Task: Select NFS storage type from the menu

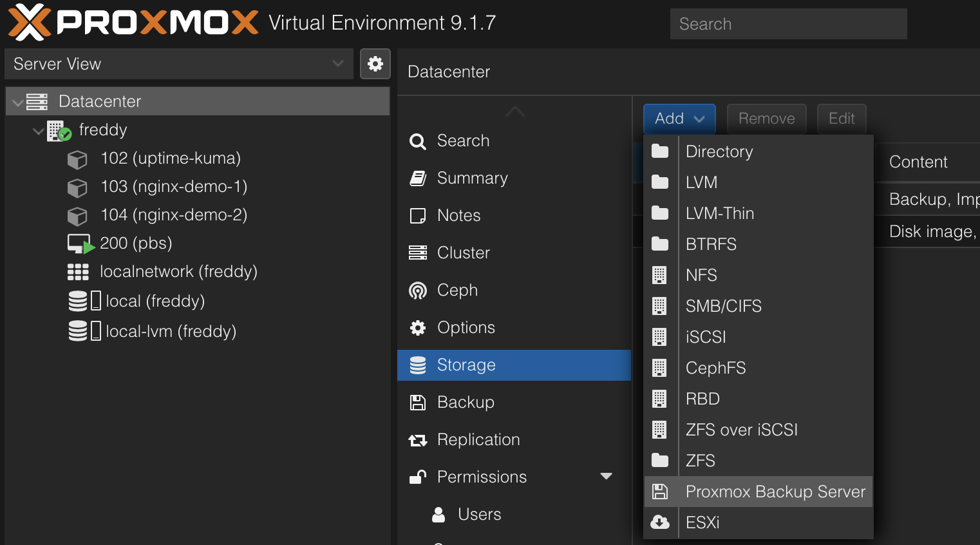Action: (701, 275)
